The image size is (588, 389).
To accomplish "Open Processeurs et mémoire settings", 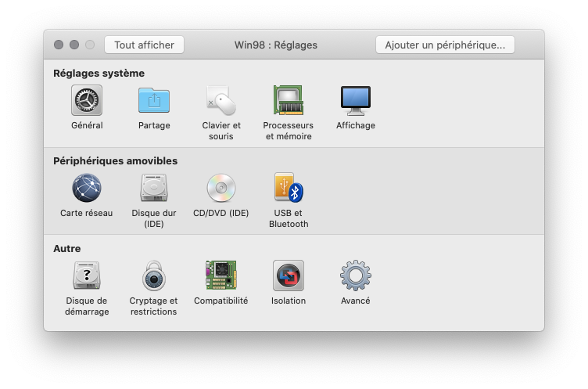I will 288,100.
